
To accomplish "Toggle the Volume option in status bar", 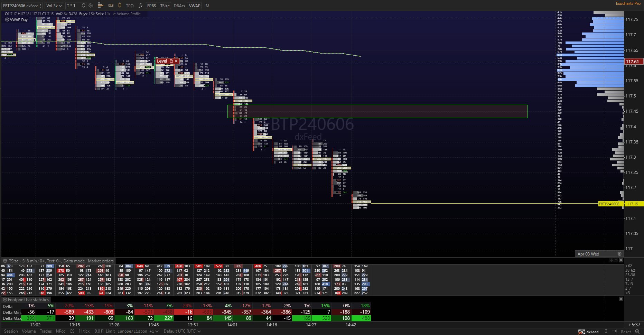I will tap(29, 331).
